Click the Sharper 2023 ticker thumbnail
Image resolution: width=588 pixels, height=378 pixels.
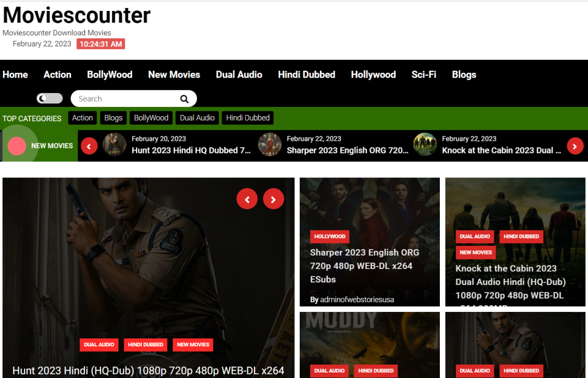point(270,144)
